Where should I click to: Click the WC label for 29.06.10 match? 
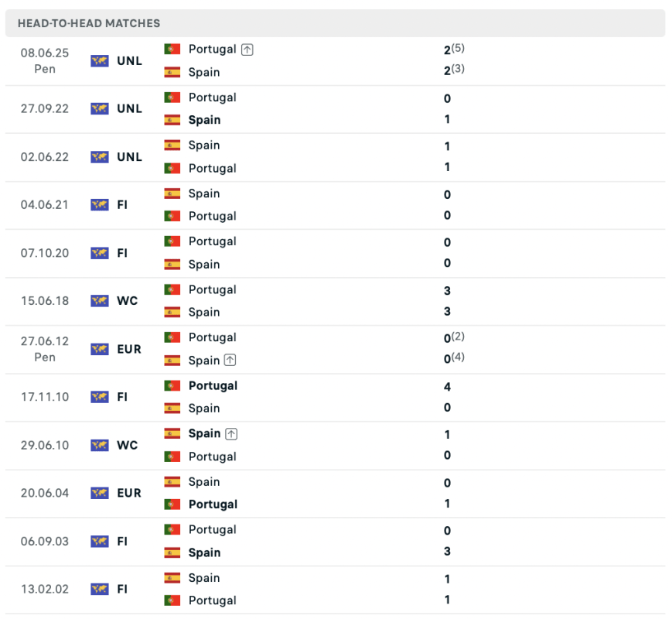pyautogui.click(x=128, y=445)
